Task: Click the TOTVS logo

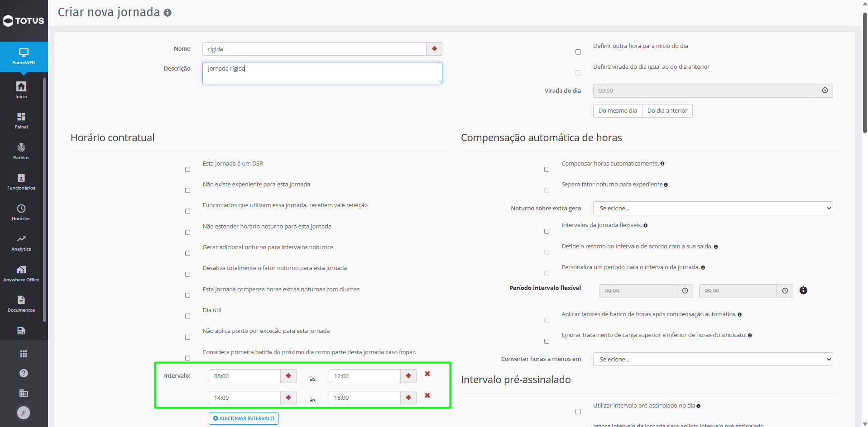Action: point(24,21)
